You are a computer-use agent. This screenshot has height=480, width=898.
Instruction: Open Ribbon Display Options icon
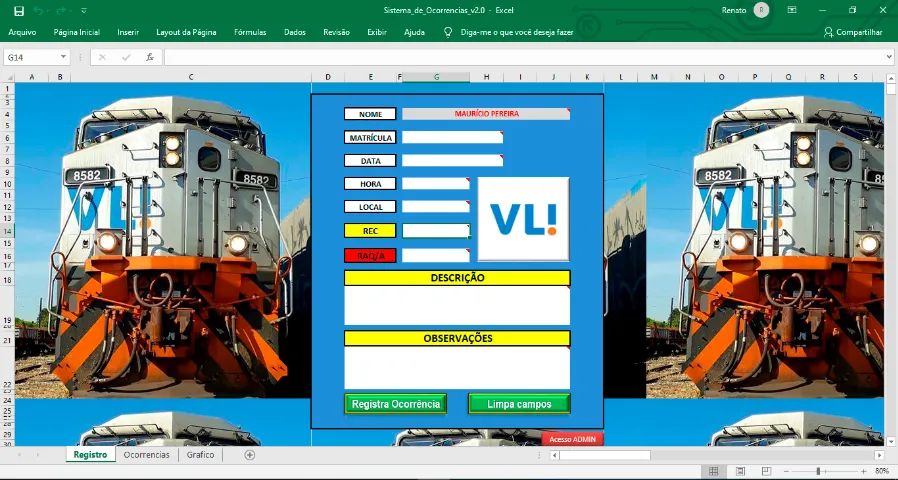pyautogui.click(x=792, y=10)
